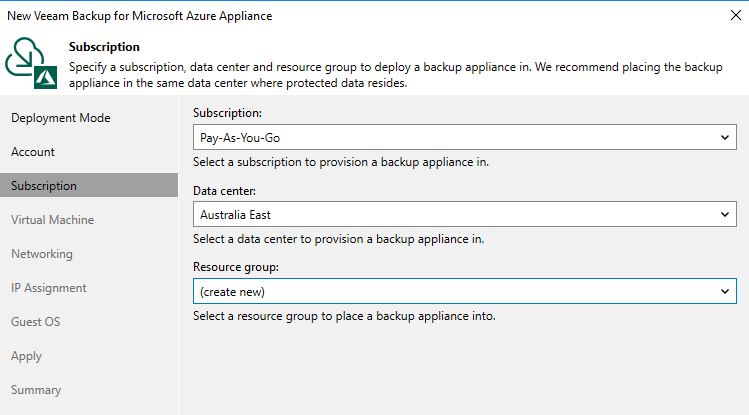Select the IP Assignment step
The height and width of the screenshot is (415, 749).
tap(49, 288)
